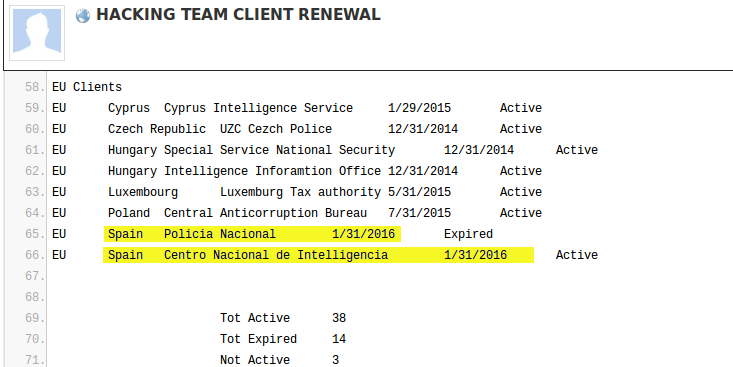733x367 pixels.
Task: Click the '7/31/2015' date on Poland row
Action: pyautogui.click(x=419, y=213)
